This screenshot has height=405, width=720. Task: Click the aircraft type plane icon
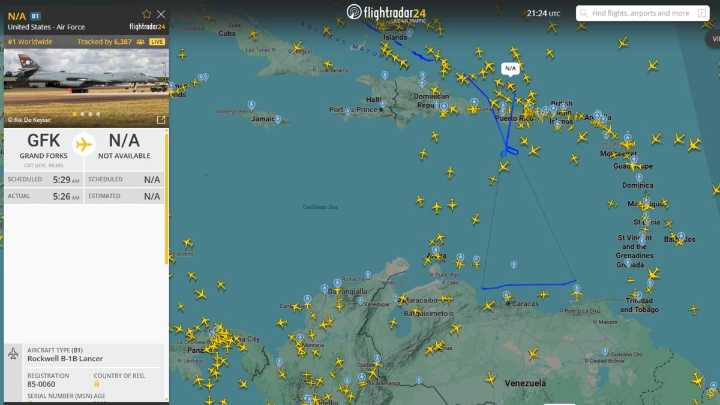(13, 354)
